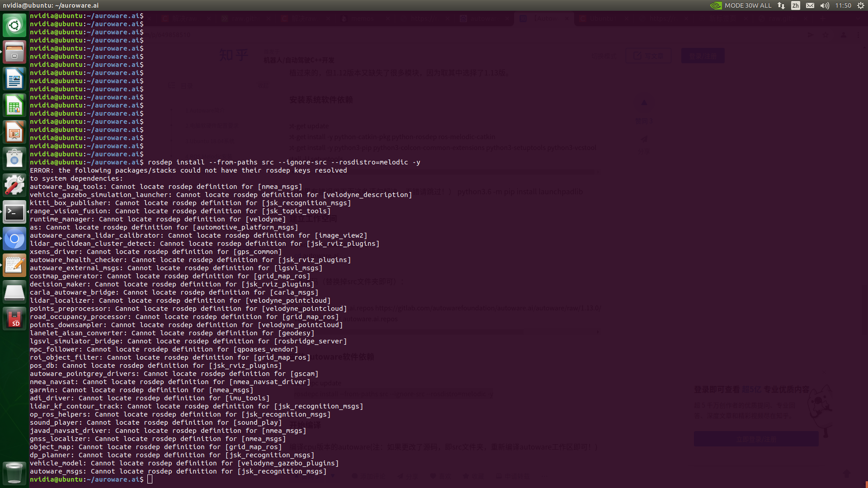Screen dimensions: 868x488
Task: Open the removable drive icon in dock
Action: pyautogui.click(x=14, y=292)
